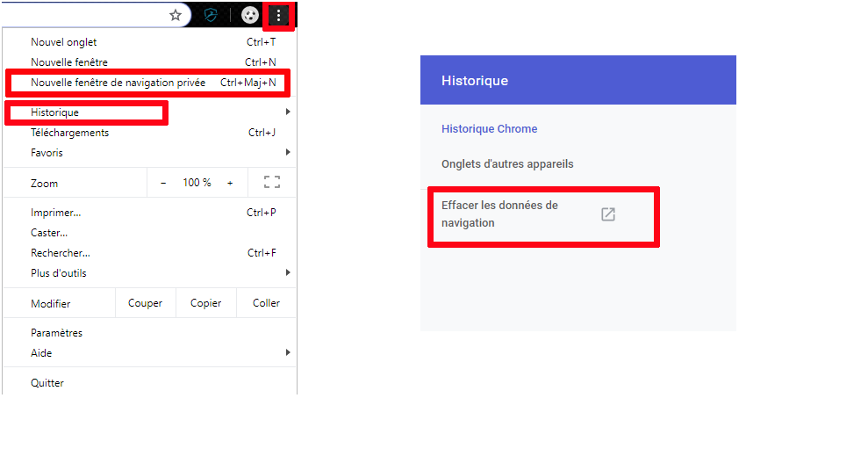Screen dimensions: 868x456
Task: Open Nouvelle fenêtre de navigation privée
Action: point(149,83)
